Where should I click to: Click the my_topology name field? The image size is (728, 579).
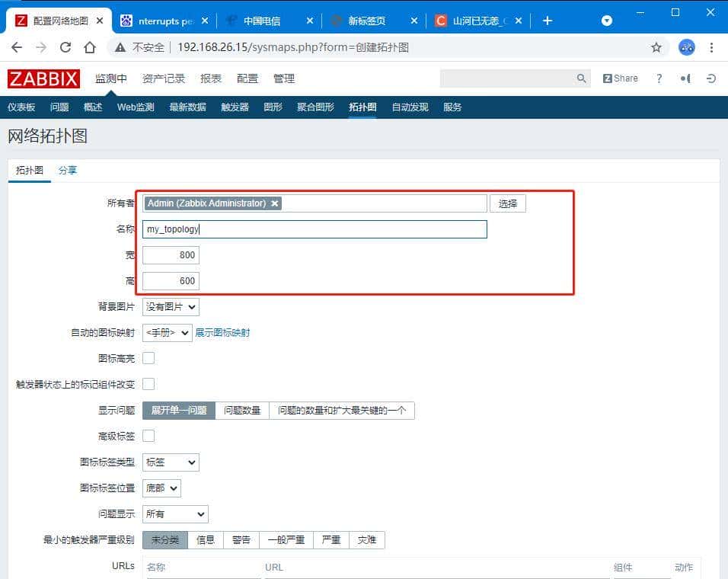(314, 229)
